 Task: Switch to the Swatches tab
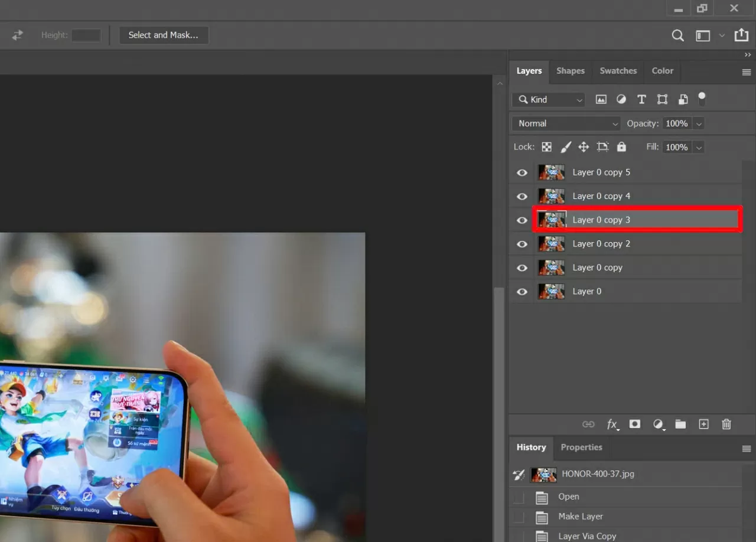(618, 71)
